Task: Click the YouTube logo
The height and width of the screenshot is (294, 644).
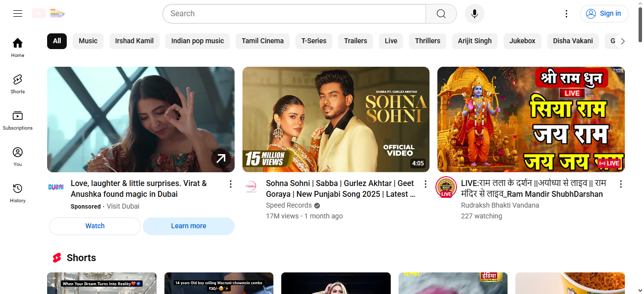Action: click(48, 14)
